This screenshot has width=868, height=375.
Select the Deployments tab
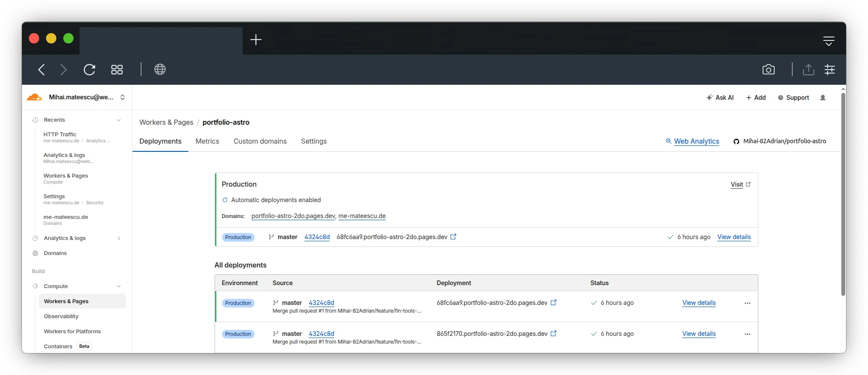point(160,141)
